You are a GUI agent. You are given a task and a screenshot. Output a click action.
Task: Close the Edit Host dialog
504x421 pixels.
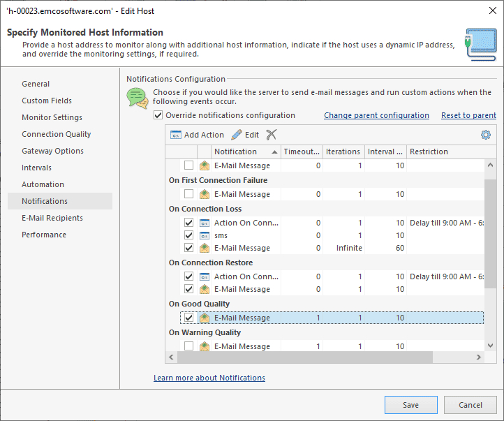tap(492, 10)
